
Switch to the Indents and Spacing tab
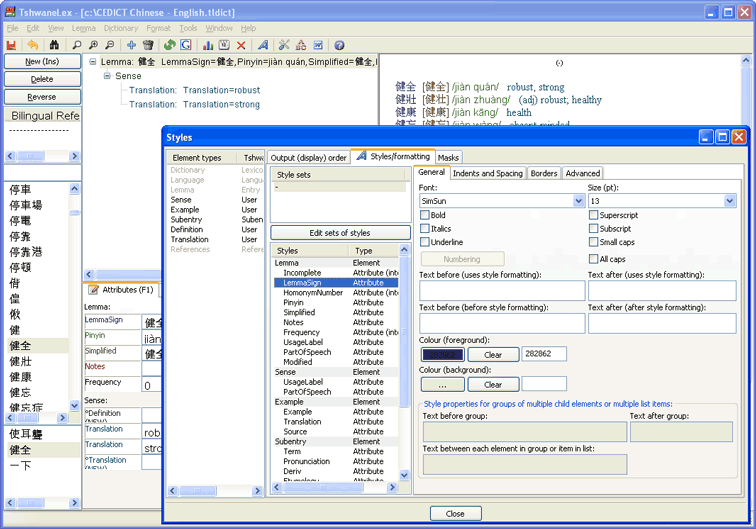[x=487, y=173]
